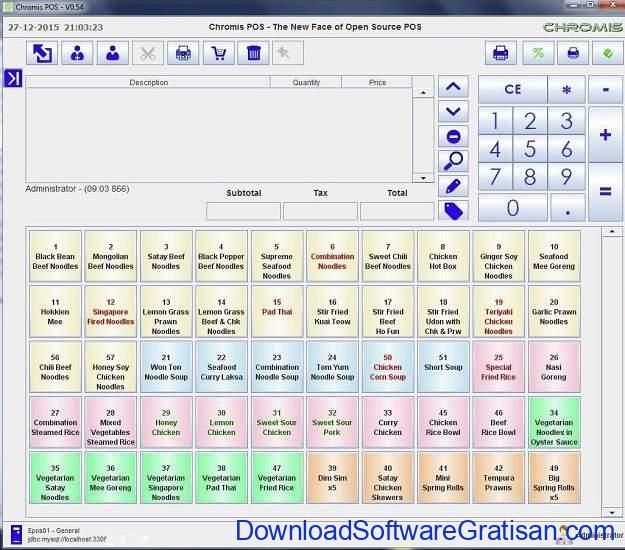Click the large printer icon top right
625x550 pixels.
(x=501, y=53)
